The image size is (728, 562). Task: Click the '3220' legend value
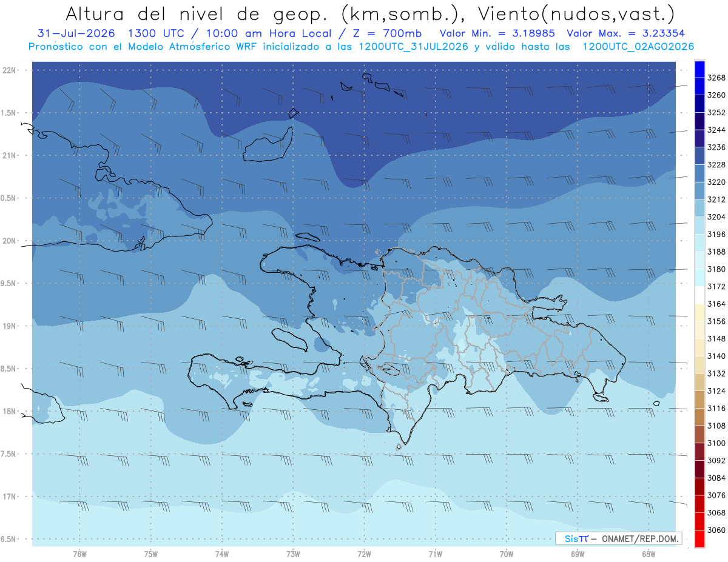click(x=716, y=182)
